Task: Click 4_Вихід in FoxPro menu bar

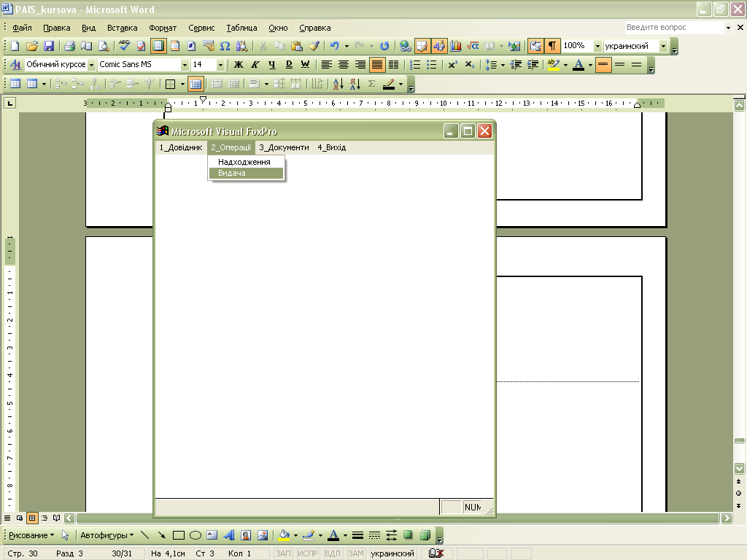Action: click(x=332, y=147)
